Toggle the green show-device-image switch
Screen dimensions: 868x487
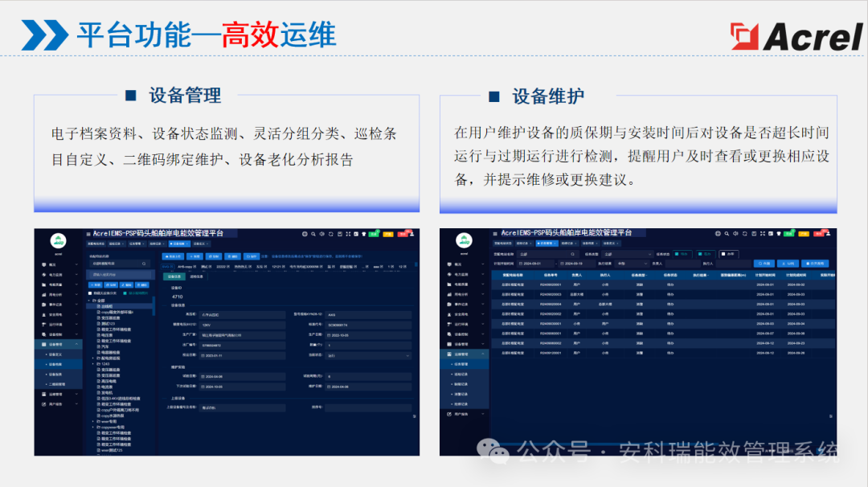pyautogui.click(x=125, y=293)
